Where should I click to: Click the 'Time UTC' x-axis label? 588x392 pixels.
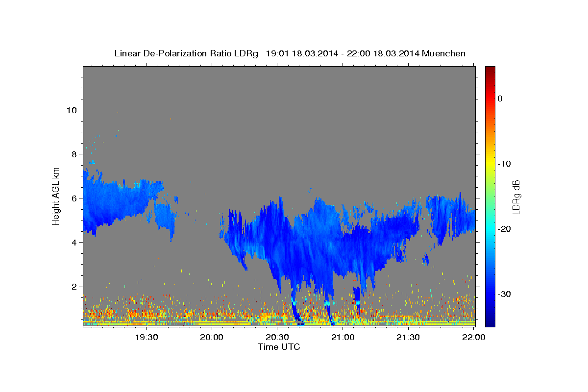coord(279,347)
